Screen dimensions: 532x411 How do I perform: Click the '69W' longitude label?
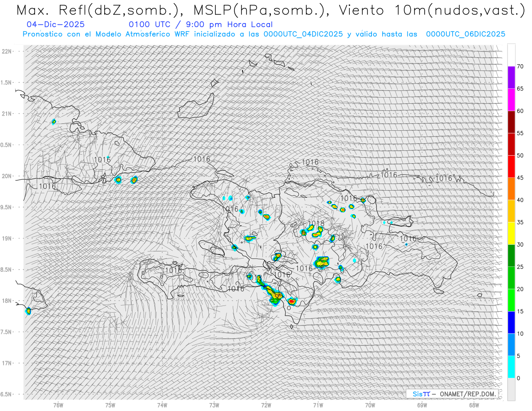coord(422,405)
